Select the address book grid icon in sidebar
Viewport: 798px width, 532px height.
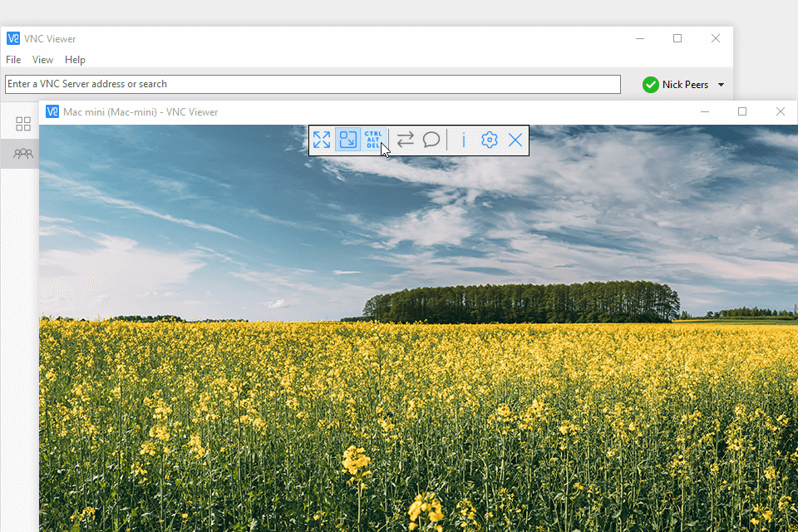tap(22, 123)
